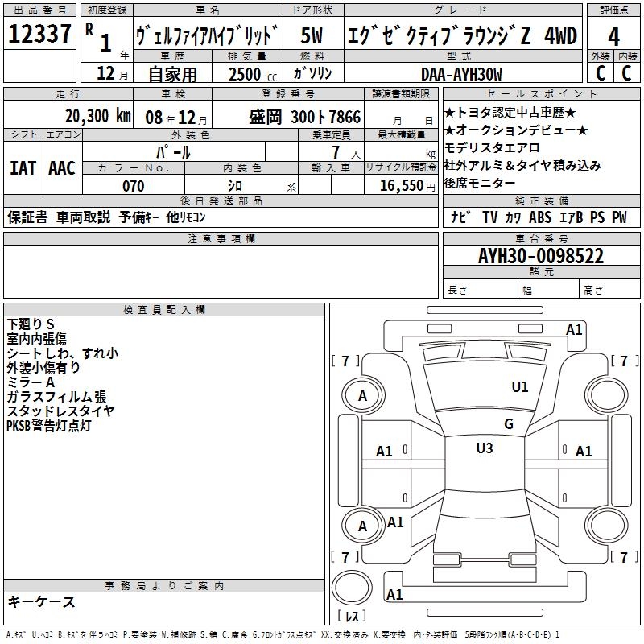
Task: Click the PKSB警告灯点灯 inspector note
Action: 49,425
